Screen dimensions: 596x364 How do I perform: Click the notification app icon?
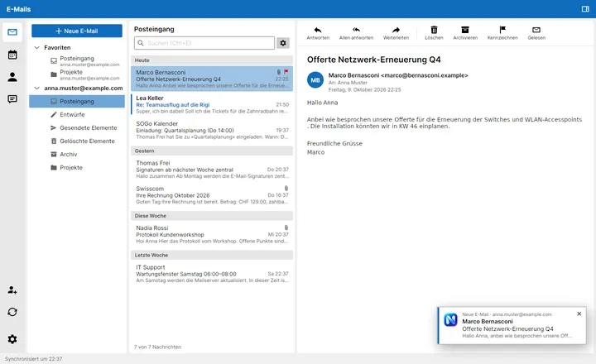tap(451, 319)
